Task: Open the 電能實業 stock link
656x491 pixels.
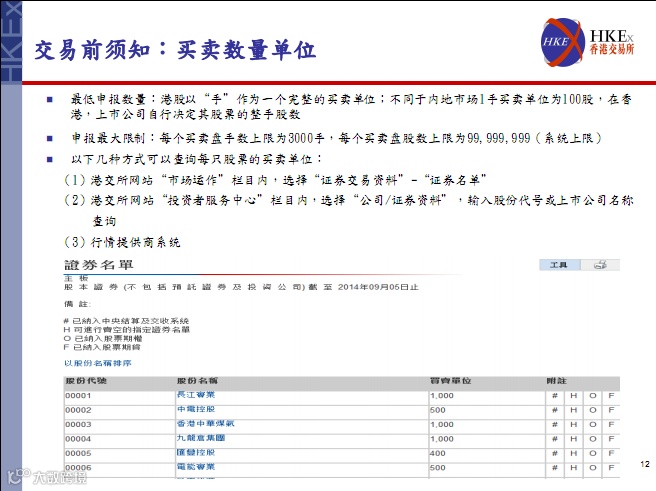Action: pyautogui.click(x=196, y=466)
